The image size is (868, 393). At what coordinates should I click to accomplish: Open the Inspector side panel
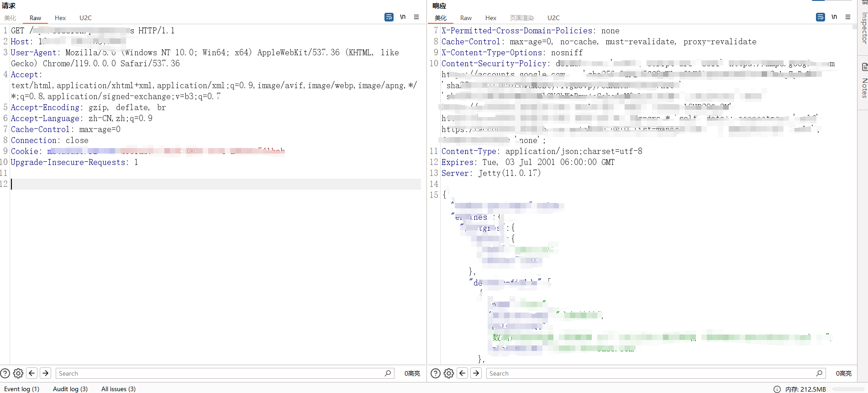pos(864,27)
